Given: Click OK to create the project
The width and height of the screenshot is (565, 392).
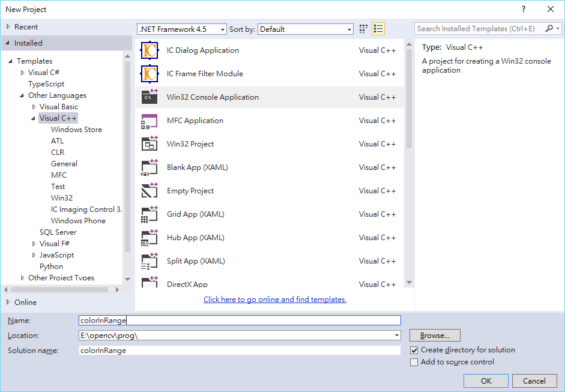Looking at the screenshot, I should click(486, 381).
